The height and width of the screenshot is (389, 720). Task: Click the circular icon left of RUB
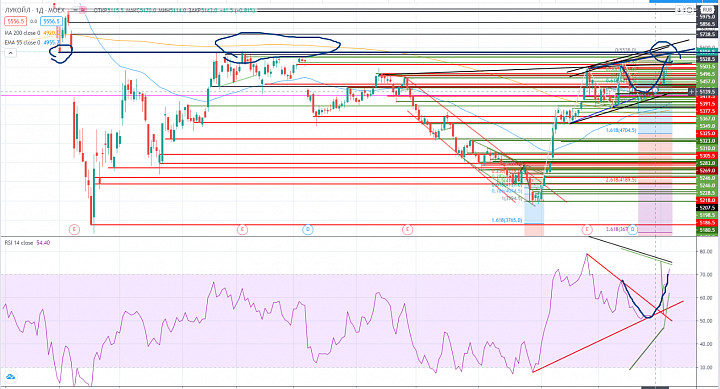689,10
